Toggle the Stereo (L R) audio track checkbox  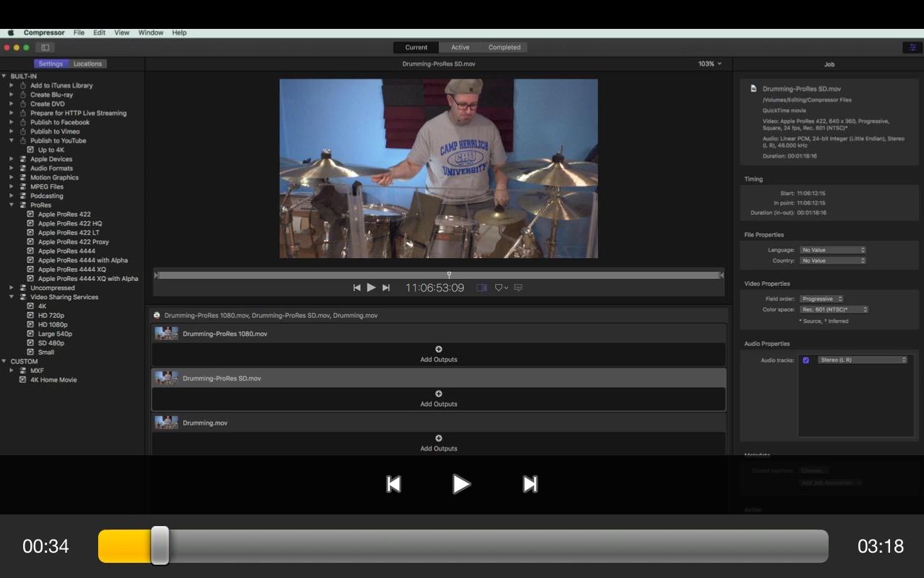pyautogui.click(x=806, y=360)
